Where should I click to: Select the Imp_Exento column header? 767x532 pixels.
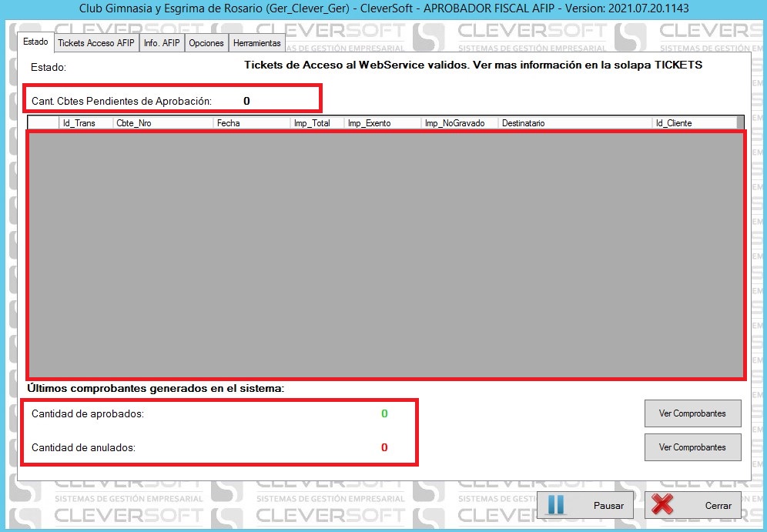click(x=382, y=123)
